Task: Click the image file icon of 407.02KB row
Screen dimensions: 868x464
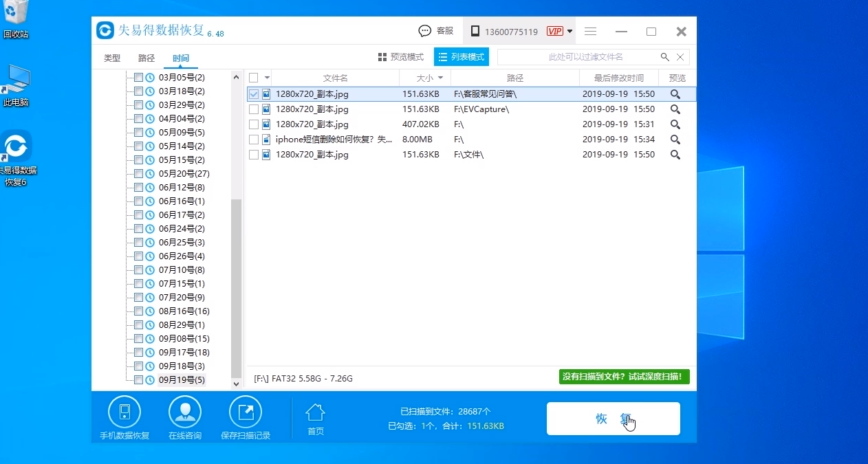Action: click(x=266, y=124)
